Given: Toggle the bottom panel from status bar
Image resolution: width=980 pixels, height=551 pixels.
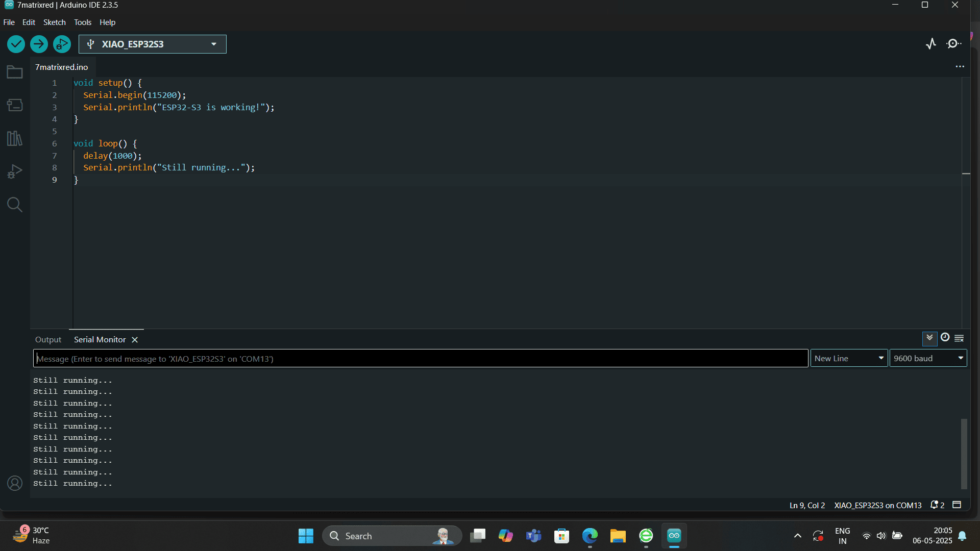Looking at the screenshot, I should 957,505.
